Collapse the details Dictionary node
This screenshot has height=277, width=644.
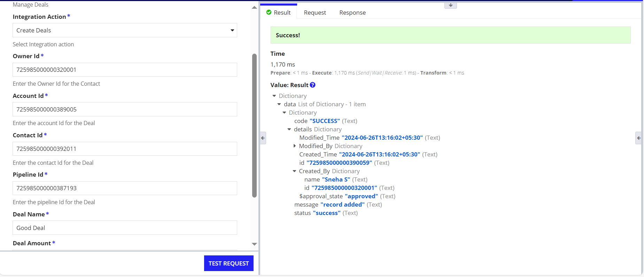point(289,129)
